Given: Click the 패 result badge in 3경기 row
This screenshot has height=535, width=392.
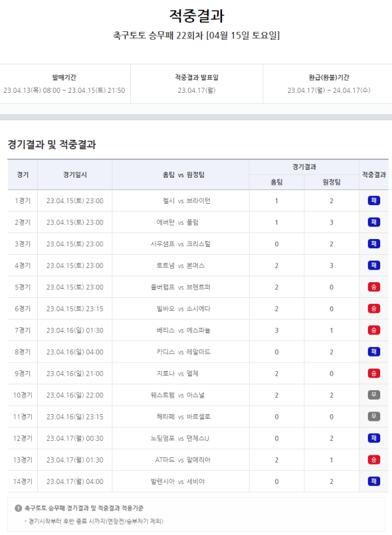Looking at the screenshot, I should [x=374, y=244].
